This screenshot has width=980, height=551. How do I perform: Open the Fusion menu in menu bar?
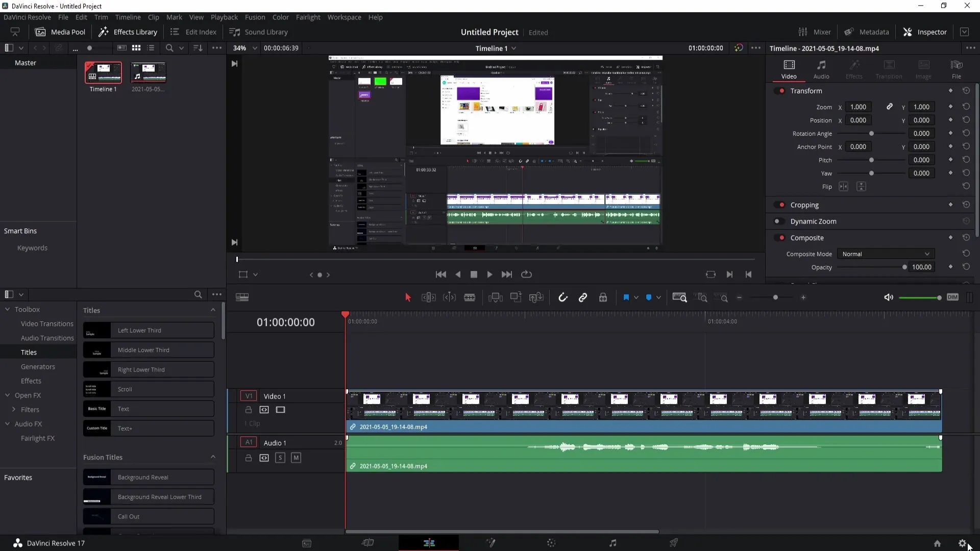point(254,17)
